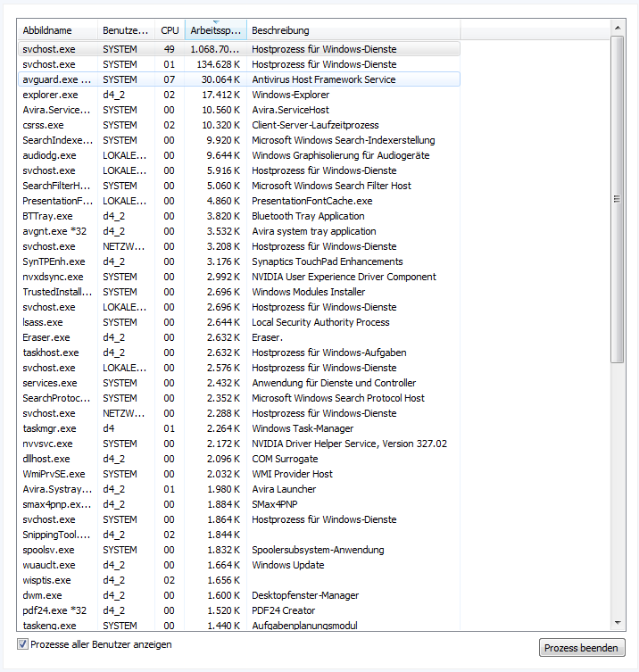Screen dimensions: 639x672
Task: Click 'Windows Graphisolierung für Audiogeräte' description
Action: click(x=341, y=155)
